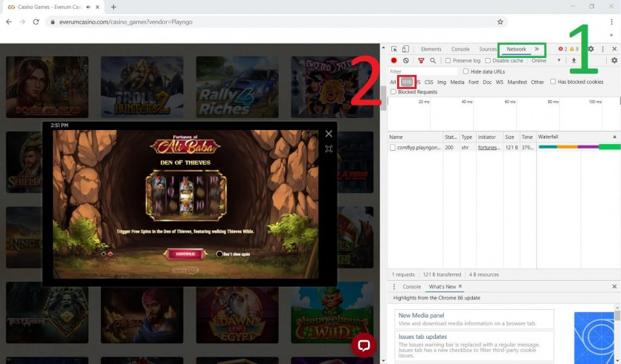Switch to the Elements tab

tap(431, 49)
